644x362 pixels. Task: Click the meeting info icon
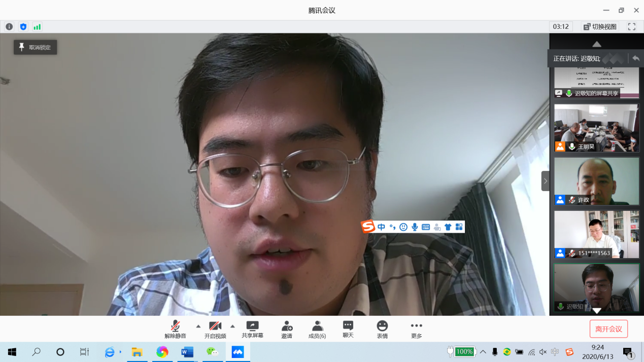pos(9,27)
